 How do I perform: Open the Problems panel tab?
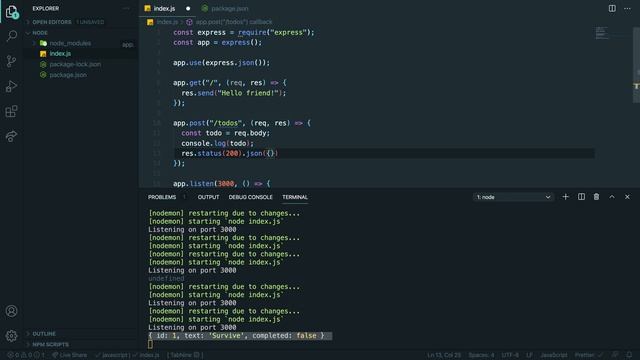[162, 197]
